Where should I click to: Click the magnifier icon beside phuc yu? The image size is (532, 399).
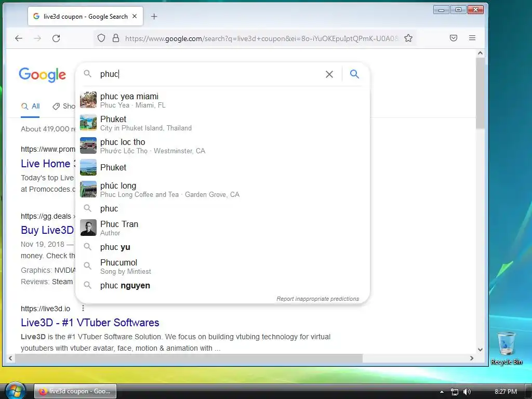(x=87, y=247)
